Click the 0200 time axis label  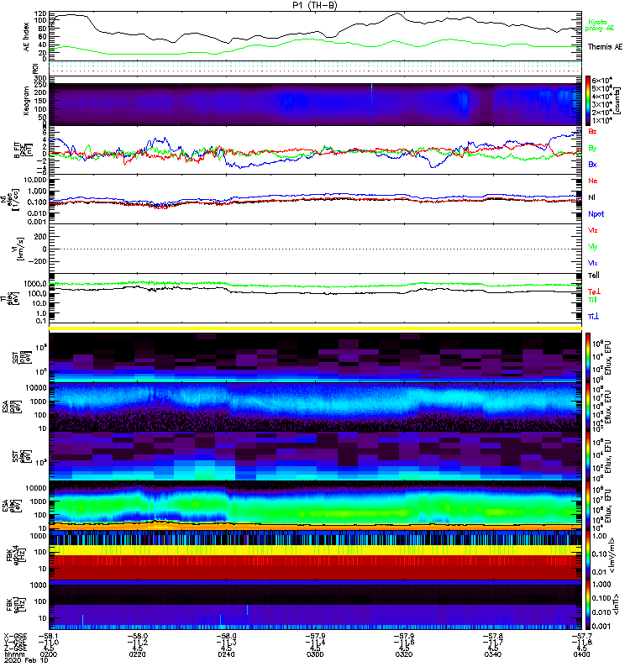click(49, 654)
